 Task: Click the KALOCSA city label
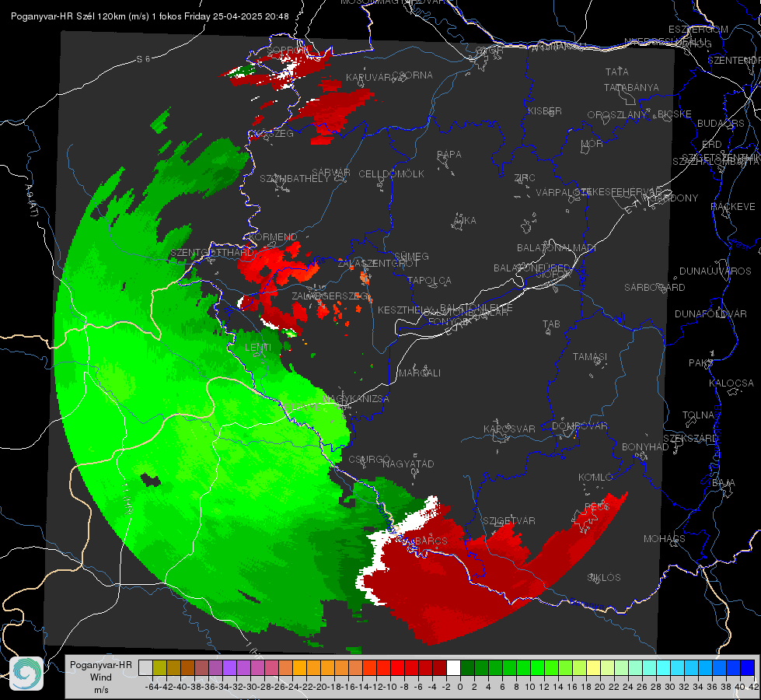731,383
